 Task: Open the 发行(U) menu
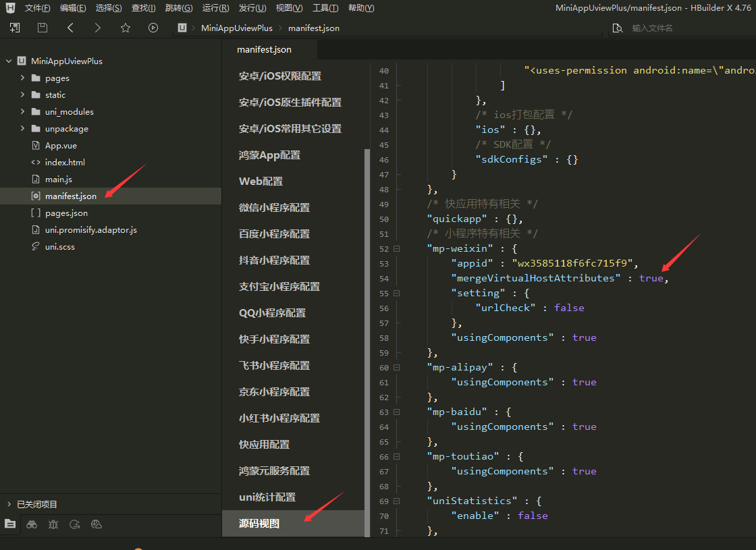pyautogui.click(x=252, y=7)
